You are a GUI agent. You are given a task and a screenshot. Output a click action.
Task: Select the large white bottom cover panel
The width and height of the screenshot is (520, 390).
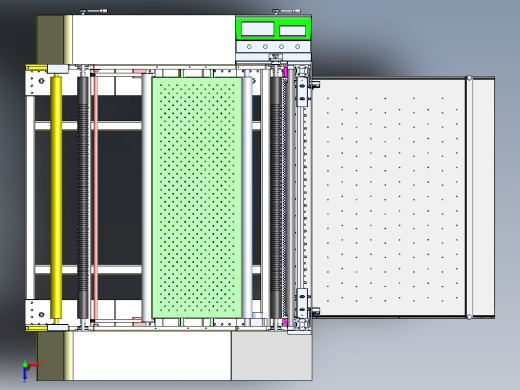[152, 356]
